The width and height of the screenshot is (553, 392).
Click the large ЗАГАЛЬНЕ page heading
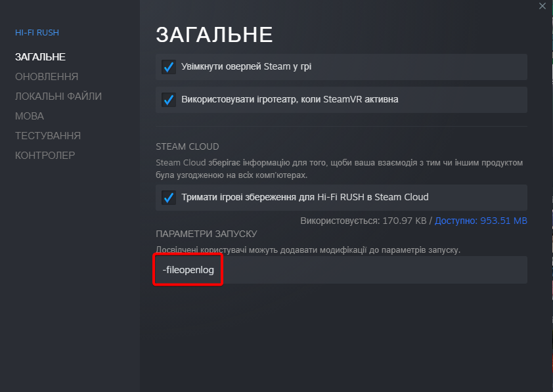[214, 35]
